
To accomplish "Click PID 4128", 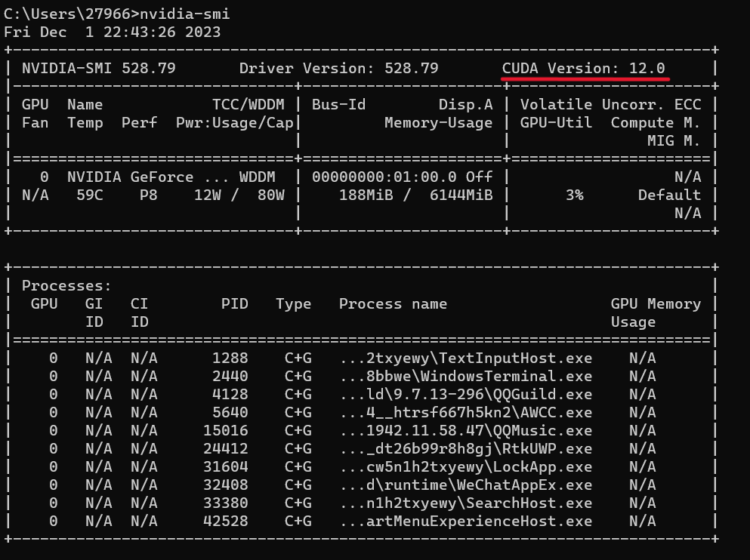I will click(230, 395).
